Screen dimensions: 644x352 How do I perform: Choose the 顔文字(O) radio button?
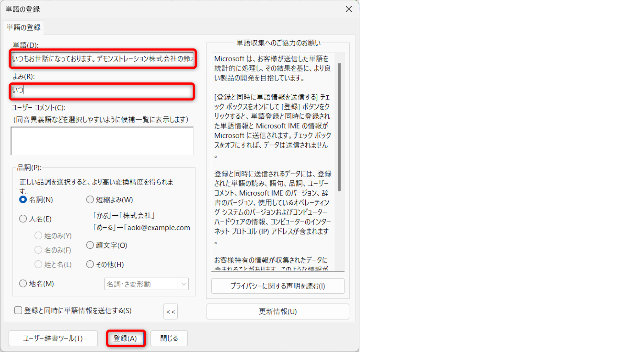click(90, 245)
